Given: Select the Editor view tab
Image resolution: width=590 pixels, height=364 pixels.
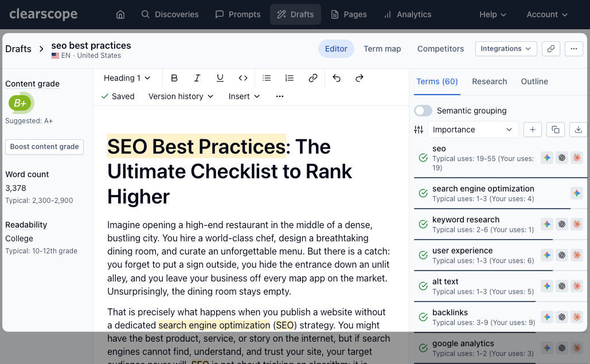Looking at the screenshot, I should (336, 49).
